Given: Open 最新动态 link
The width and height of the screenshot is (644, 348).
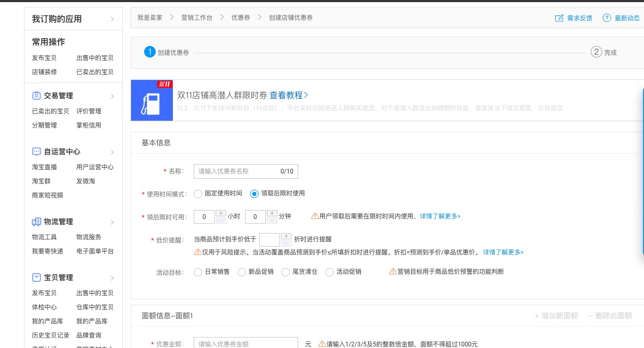Looking at the screenshot, I should pos(627,18).
